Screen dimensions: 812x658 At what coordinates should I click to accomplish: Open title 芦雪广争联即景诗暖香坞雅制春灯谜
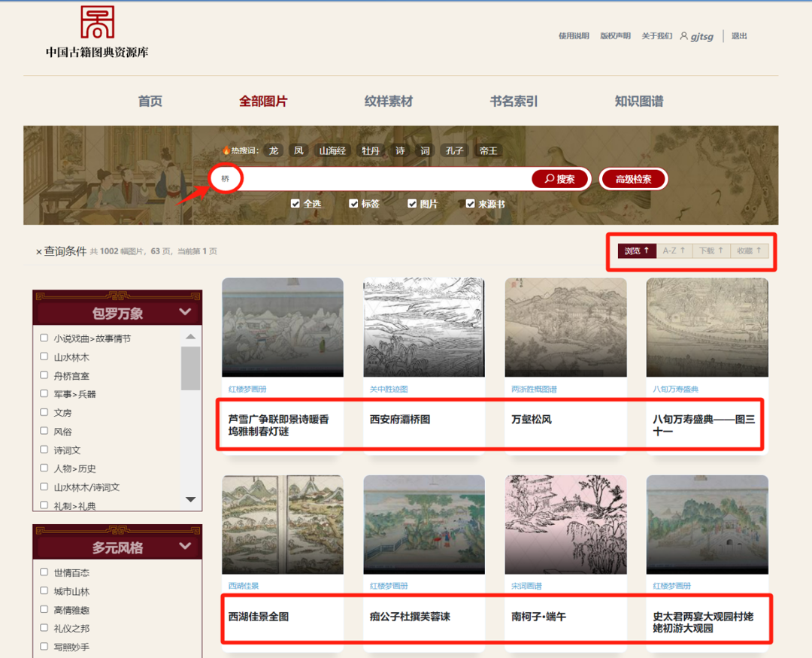click(x=279, y=426)
